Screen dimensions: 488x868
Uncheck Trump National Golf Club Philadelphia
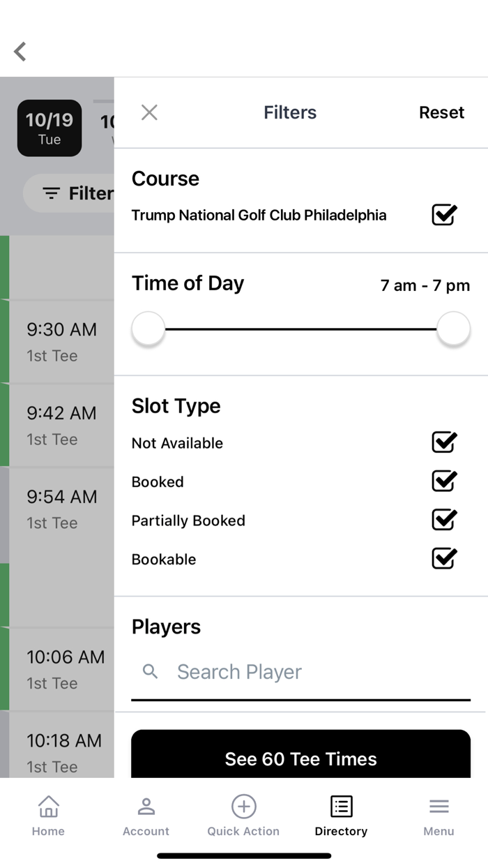point(444,215)
